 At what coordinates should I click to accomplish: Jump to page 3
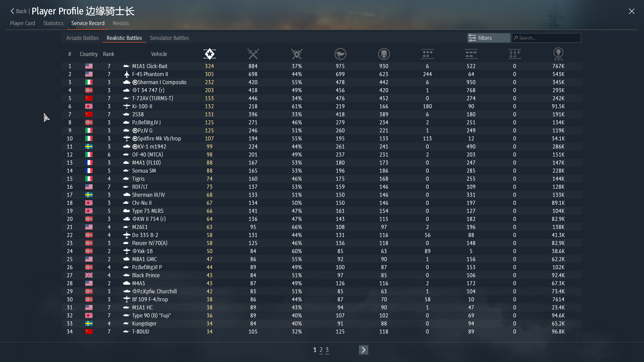coord(327,350)
